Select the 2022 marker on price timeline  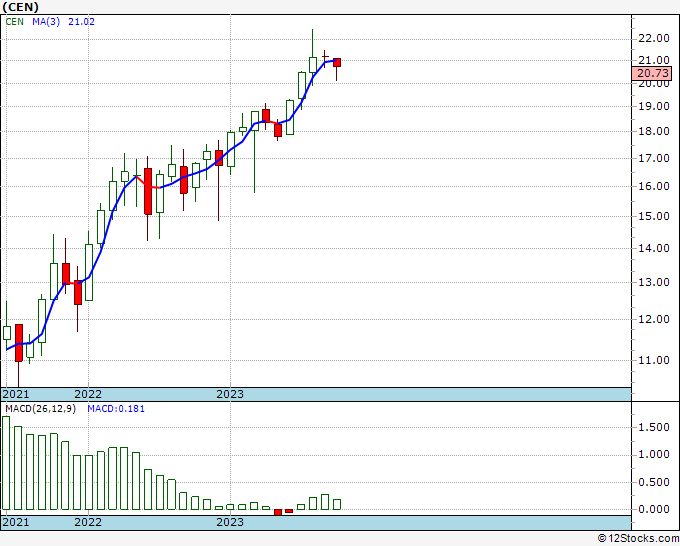(88, 394)
